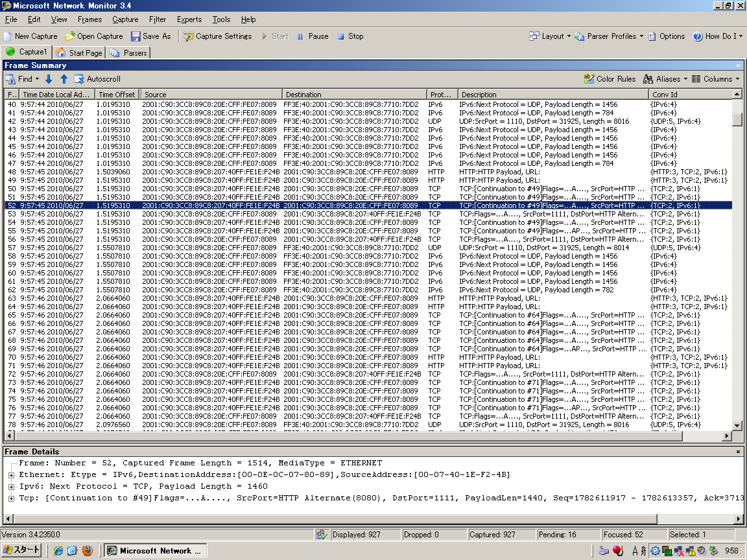This screenshot has height=560, width=747.
Task: Stop the running capture
Action: tap(350, 36)
